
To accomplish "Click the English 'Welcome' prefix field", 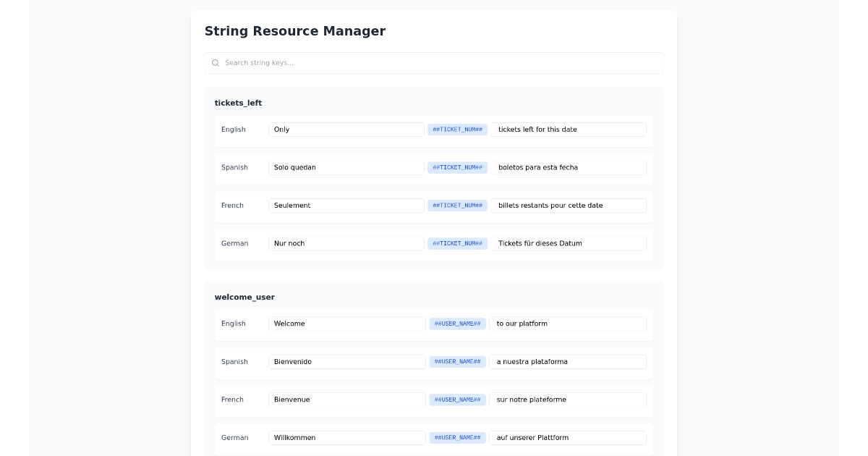I will tap(346, 324).
